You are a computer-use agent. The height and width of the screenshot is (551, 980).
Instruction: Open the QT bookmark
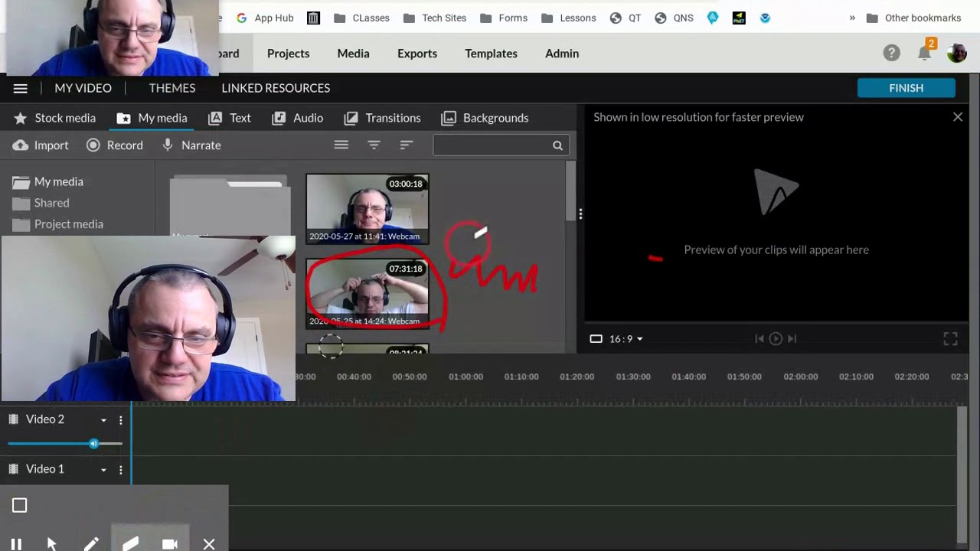point(626,18)
